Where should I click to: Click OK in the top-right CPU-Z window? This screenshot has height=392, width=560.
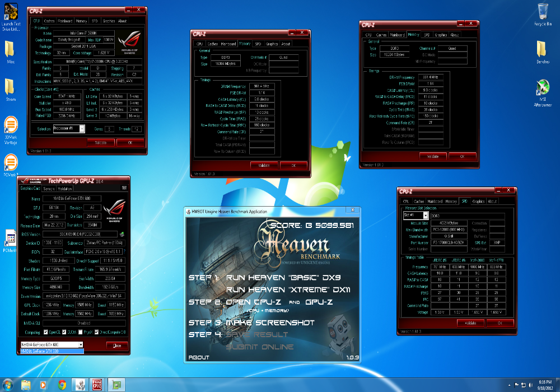[462, 156]
